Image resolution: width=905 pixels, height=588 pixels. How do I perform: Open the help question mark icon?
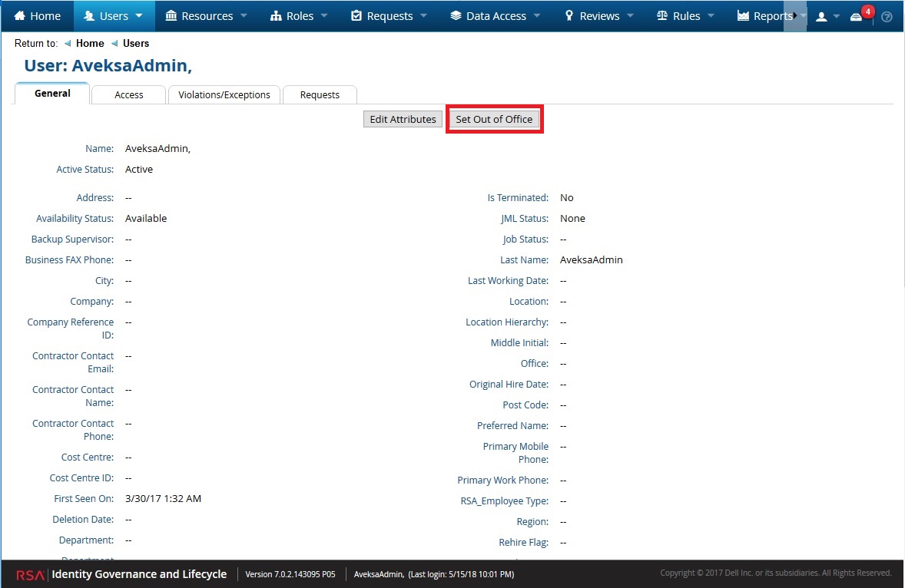tap(887, 17)
